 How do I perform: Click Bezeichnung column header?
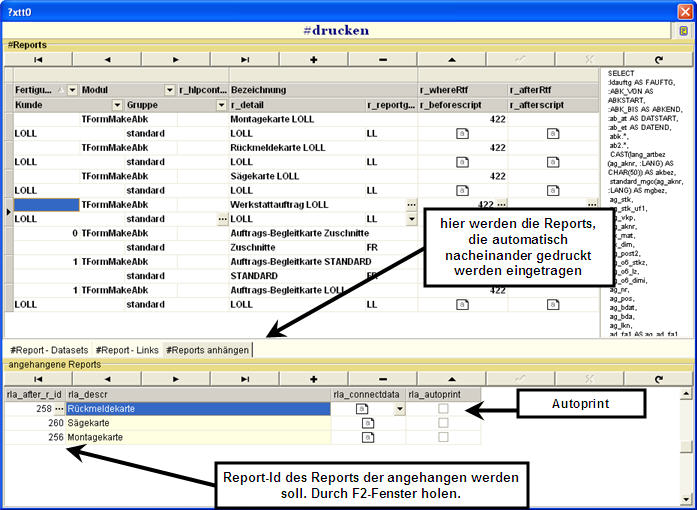322,90
